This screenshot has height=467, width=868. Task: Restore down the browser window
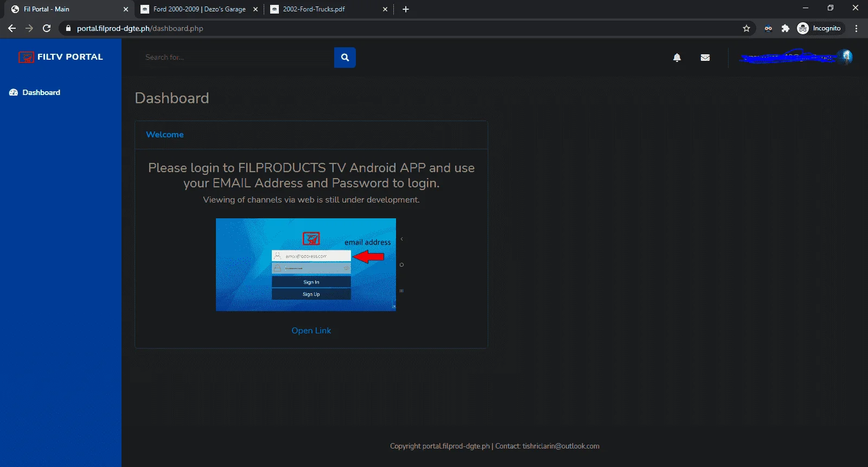pos(831,8)
